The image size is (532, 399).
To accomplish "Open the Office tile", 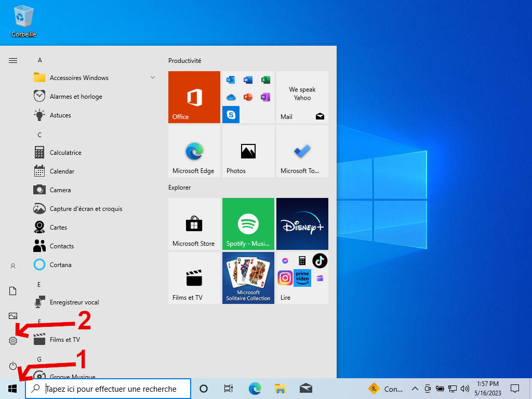I will (194, 97).
